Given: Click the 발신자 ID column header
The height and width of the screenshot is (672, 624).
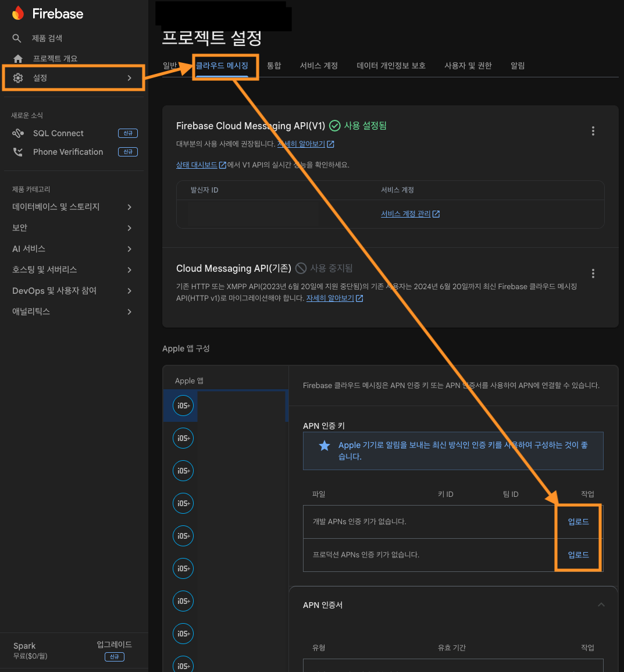Looking at the screenshot, I should (x=204, y=190).
